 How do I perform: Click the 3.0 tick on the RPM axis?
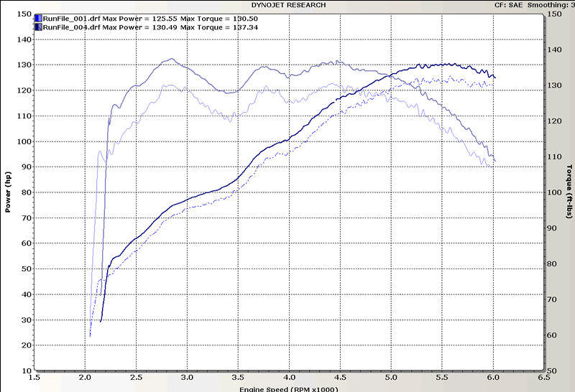187,376
